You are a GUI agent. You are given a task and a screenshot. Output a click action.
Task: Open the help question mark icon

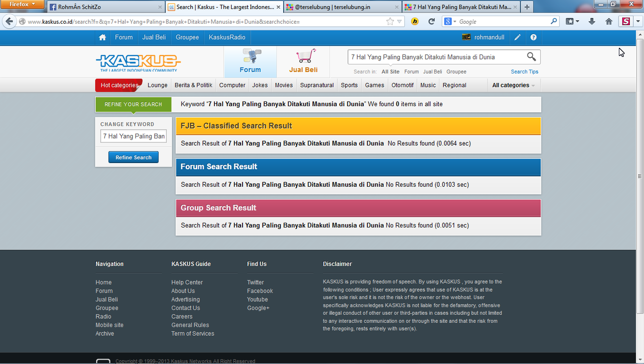[533, 37]
